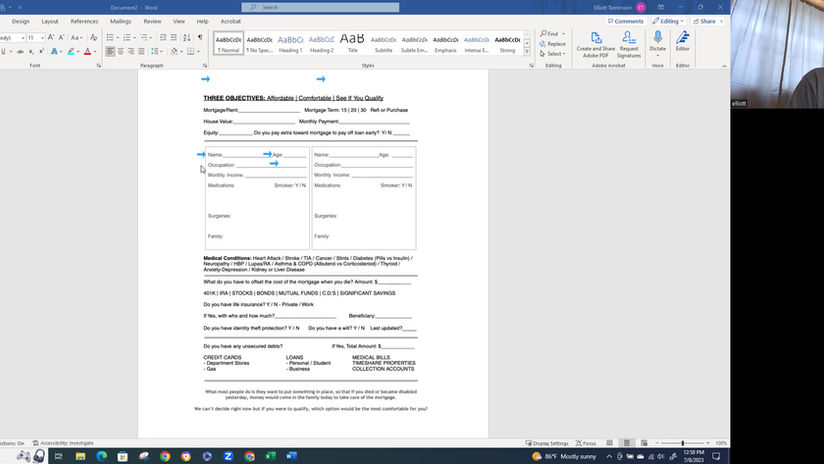Open Excel from the taskbar
824x464 pixels.
pos(271,456)
